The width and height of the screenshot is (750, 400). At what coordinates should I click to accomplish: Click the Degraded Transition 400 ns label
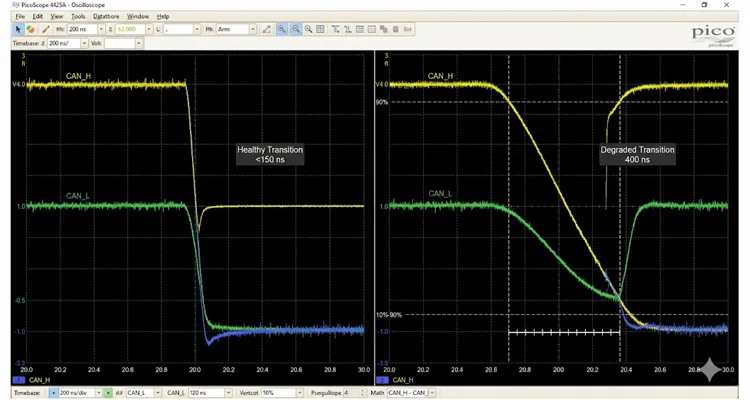tap(637, 155)
